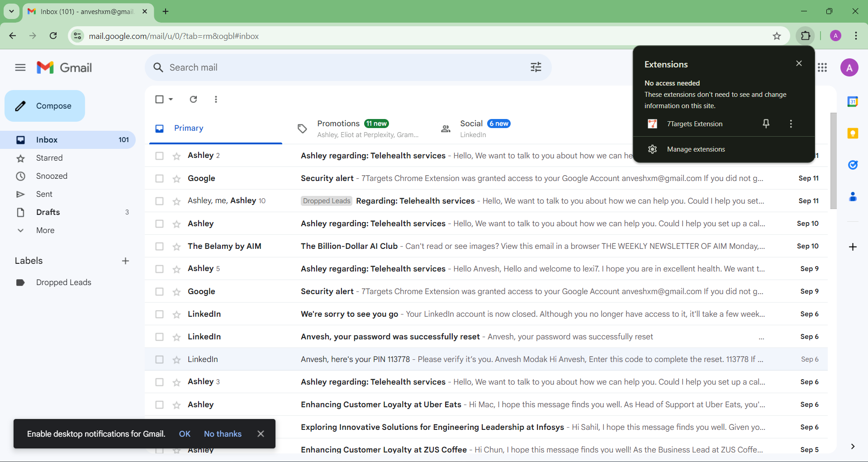Star the Google Security alert from Sep 11
This screenshot has width=868, height=462.
(176, 179)
